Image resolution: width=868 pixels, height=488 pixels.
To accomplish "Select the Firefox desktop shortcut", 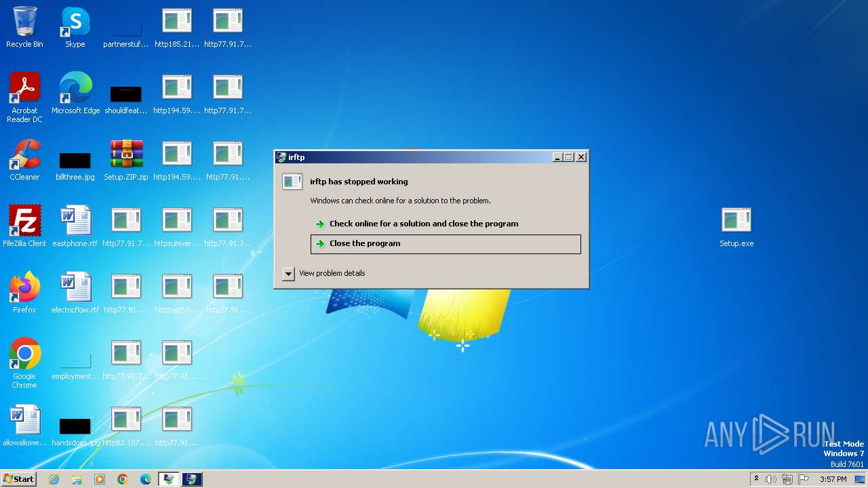I will pyautogui.click(x=24, y=293).
